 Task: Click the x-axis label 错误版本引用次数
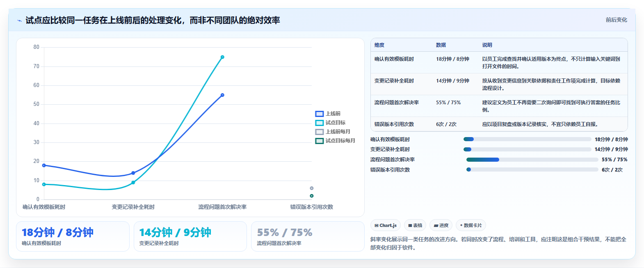coord(312,207)
